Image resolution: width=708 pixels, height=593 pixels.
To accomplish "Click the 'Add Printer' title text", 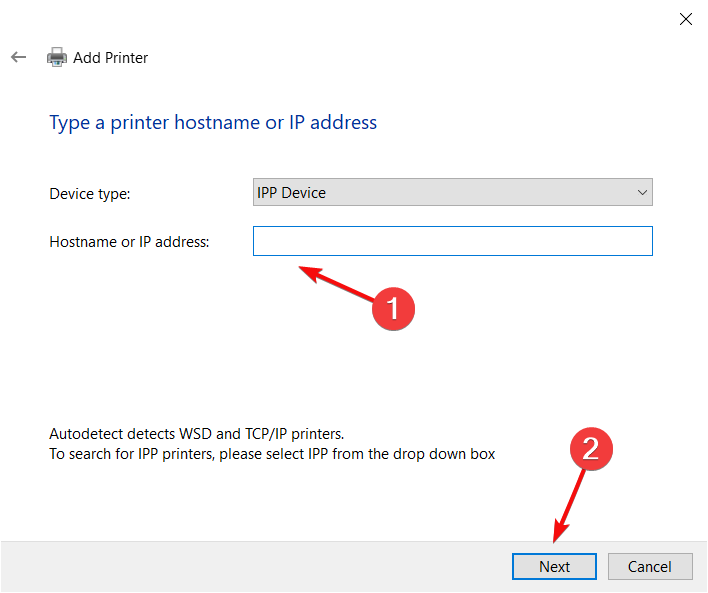I will pos(111,58).
